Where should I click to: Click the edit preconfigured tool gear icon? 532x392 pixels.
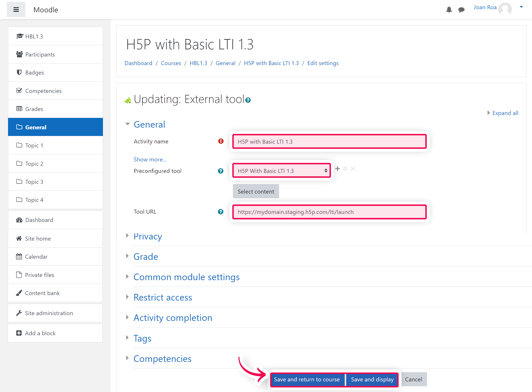[345, 169]
